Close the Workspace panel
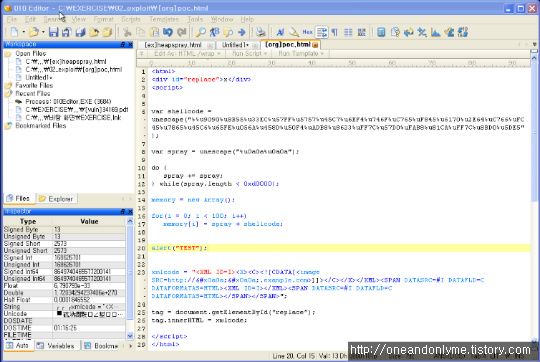540x362 pixels. coord(130,44)
